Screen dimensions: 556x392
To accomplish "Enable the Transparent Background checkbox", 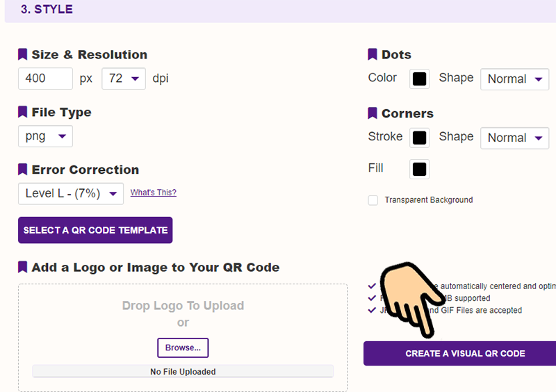I will (x=373, y=200).
